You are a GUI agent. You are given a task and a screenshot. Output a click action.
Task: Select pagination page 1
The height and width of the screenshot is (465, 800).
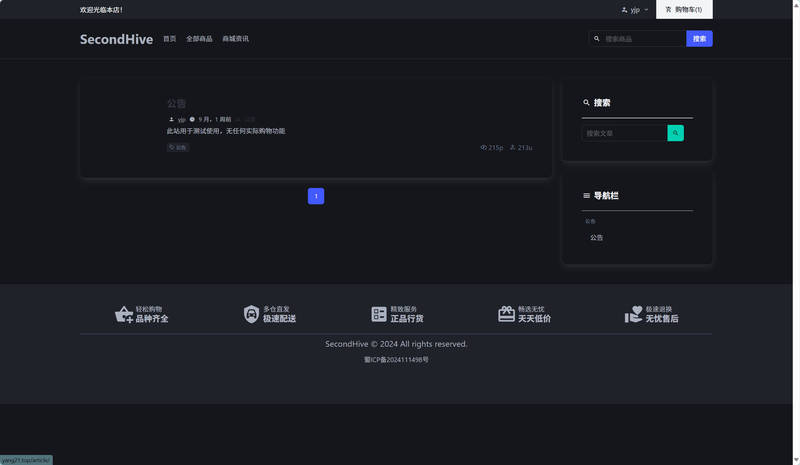click(316, 196)
